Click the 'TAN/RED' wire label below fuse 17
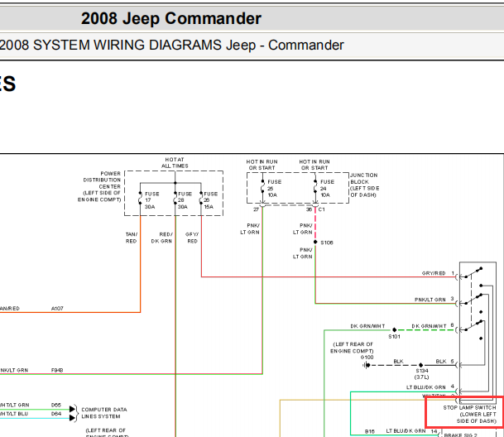 131,238
